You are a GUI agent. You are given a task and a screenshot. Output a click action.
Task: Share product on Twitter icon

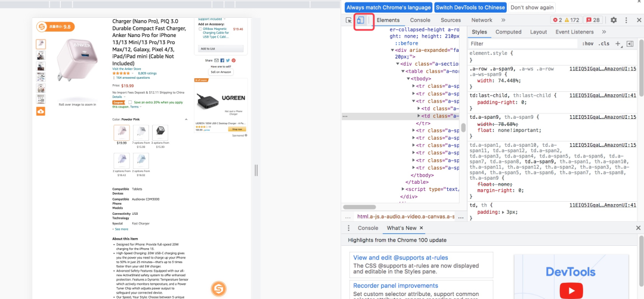click(x=228, y=60)
